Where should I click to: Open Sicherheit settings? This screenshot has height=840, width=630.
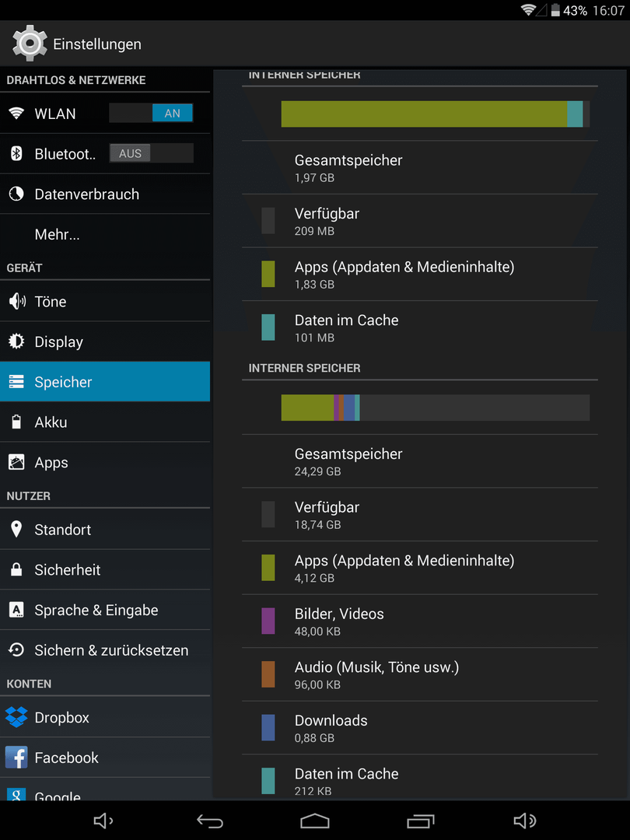105,569
